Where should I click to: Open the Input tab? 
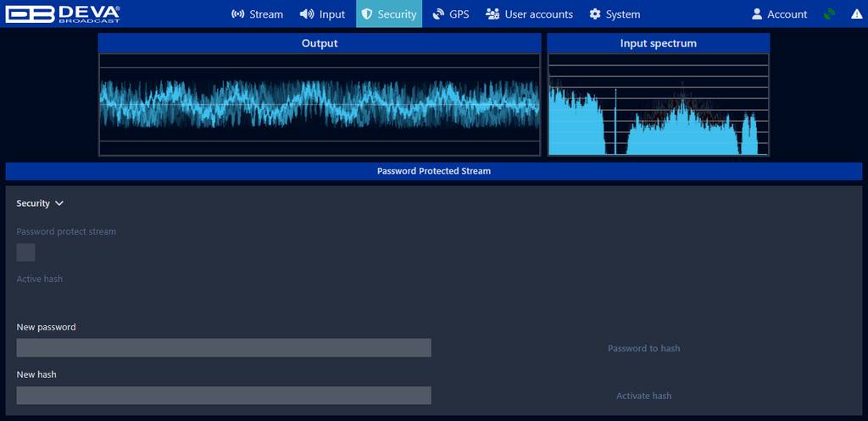click(x=322, y=14)
